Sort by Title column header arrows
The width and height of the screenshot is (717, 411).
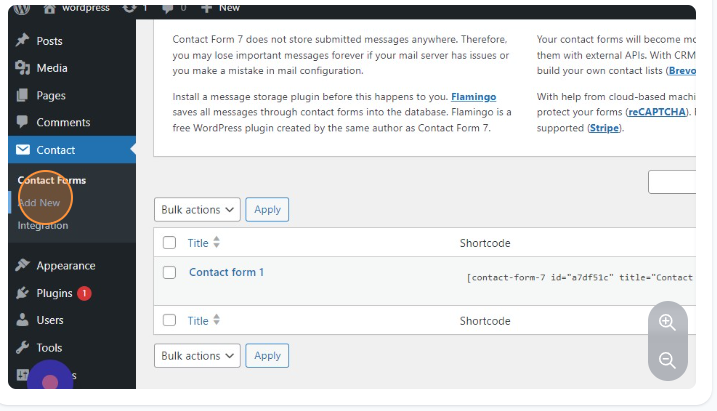(x=217, y=243)
